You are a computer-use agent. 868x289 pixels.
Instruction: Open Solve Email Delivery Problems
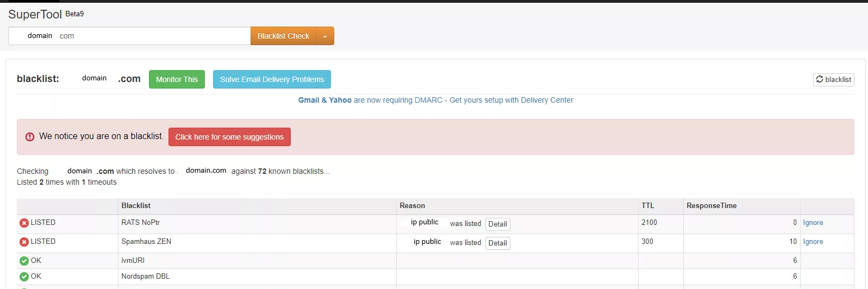coord(272,79)
